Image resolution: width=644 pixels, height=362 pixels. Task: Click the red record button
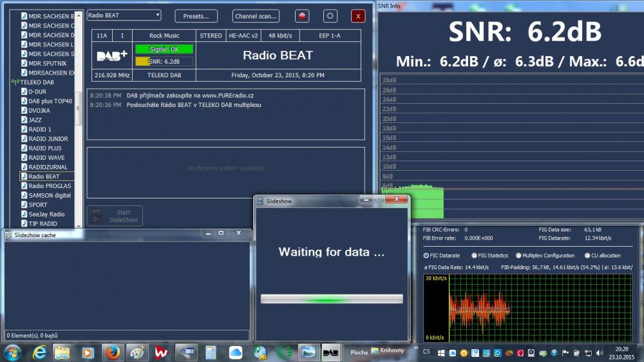click(302, 16)
